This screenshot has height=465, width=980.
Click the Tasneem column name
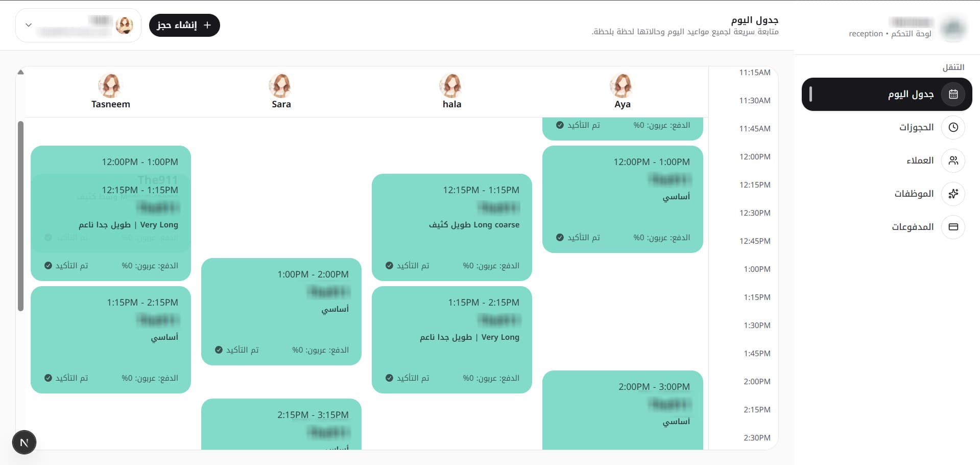(x=111, y=104)
